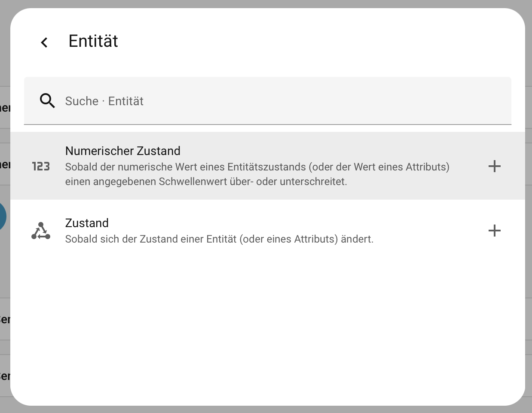This screenshot has width=532, height=413.
Task: Go back using the left chevron arrow
Action: click(44, 42)
